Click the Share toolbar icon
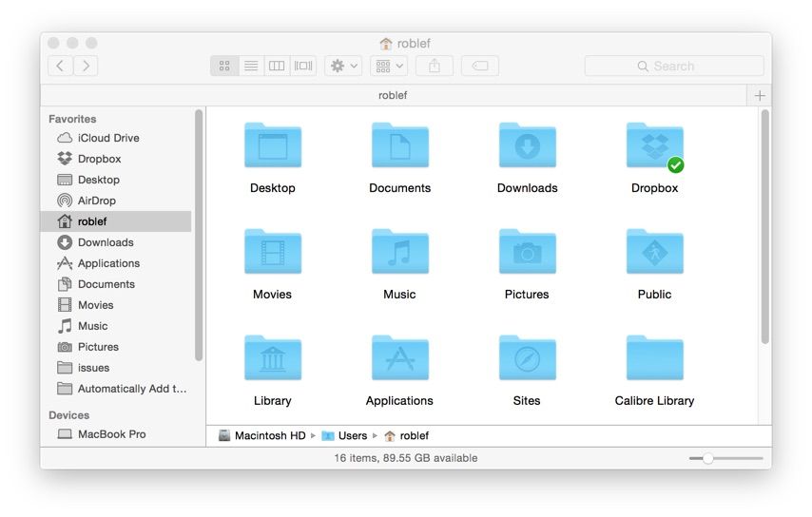The height and width of the screenshot is (517, 812). click(x=435, y=66)
